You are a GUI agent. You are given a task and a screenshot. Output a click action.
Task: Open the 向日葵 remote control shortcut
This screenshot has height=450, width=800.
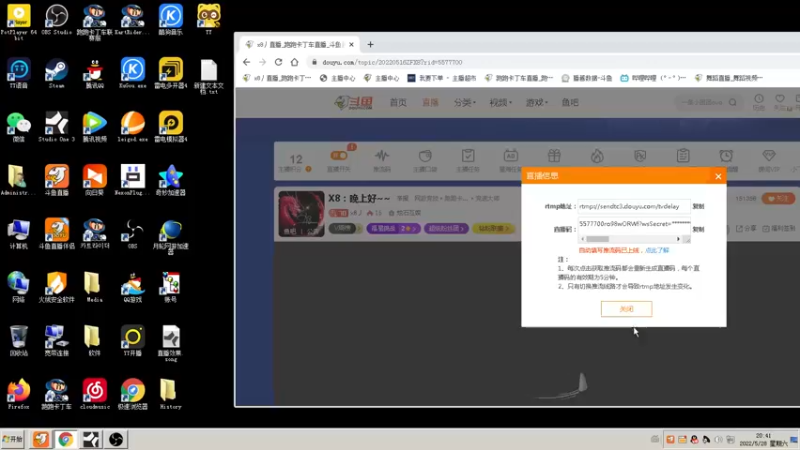pos(94,181)
